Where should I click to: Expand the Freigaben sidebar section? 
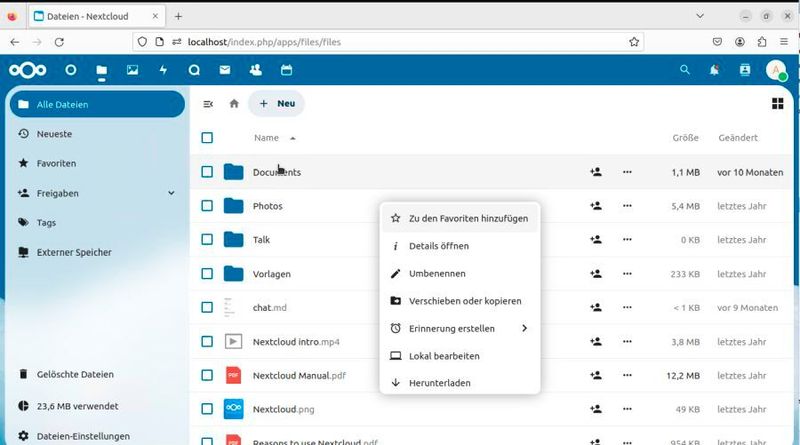171,193
